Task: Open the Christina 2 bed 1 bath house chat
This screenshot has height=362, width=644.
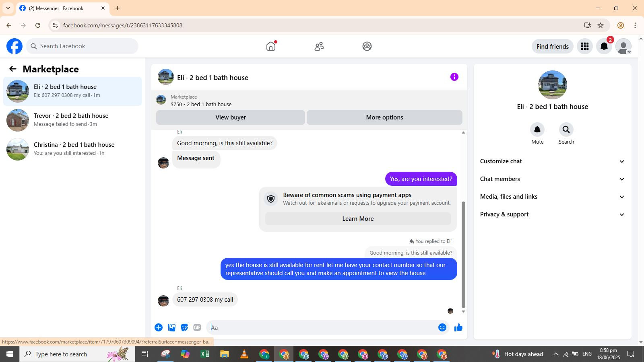Action: tap(72, 149)
